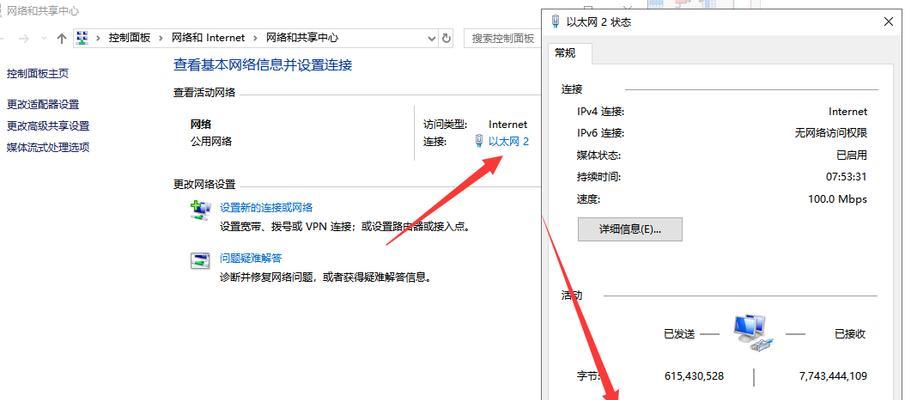905x400 pixels.
Task: Open 更改高级共享设置 link
Action: click(x=48, y=126)
